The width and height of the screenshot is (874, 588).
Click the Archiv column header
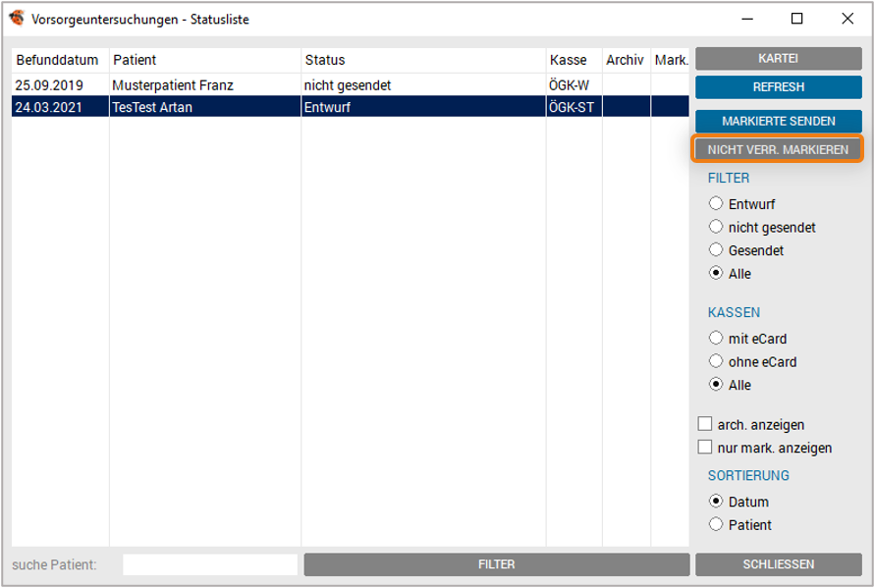627,60
